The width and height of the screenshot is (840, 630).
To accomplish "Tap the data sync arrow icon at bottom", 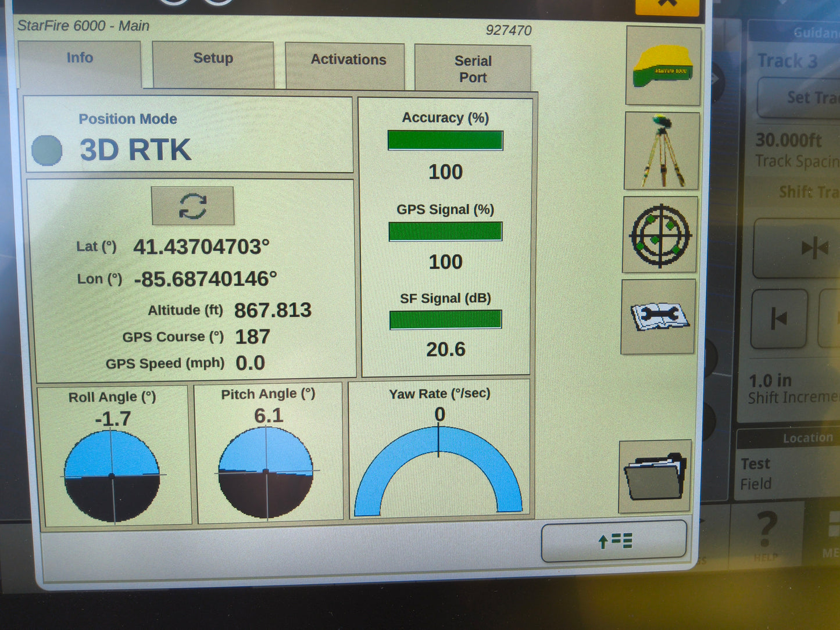I will [614, 542].
